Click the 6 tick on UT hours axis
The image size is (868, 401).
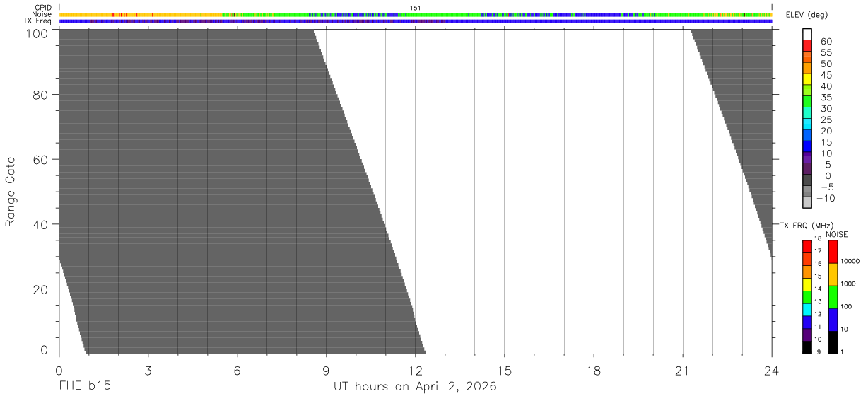pos(237,370)
